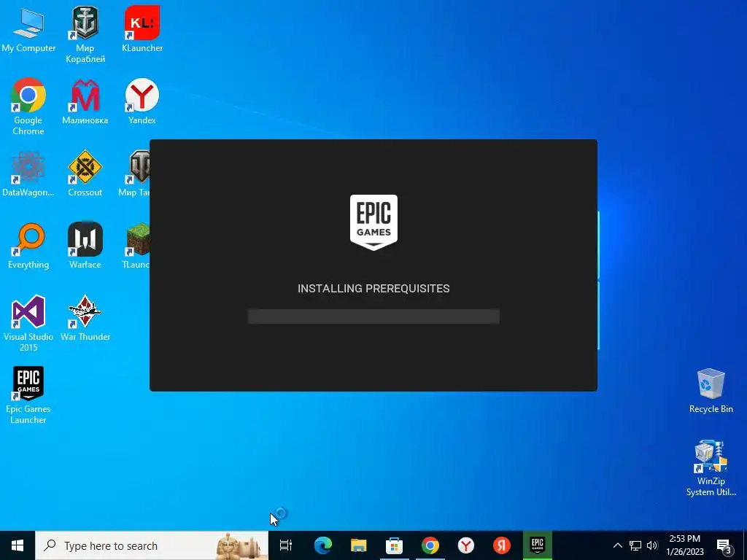The width and height of the screenshot is (747, 560).
Task: Open My Computer desktop icon
Action: [28, 29]
